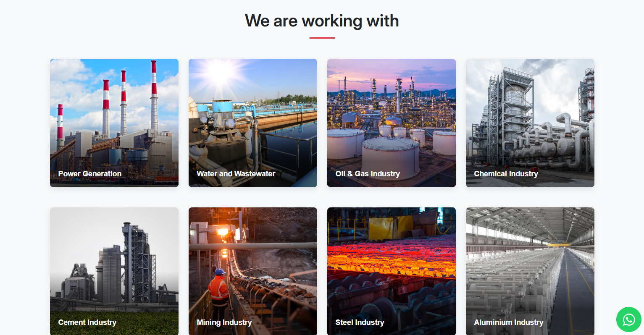Select the grey cement factory photo
This screenshot has width=644, height=335.
click(114, 264)
